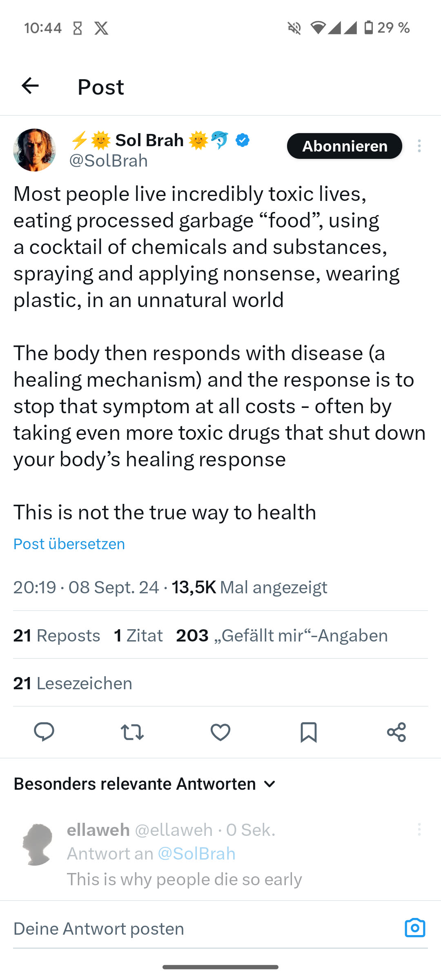
Task: Open more options on ellaweh's reply
Action: tap(419, 829)
